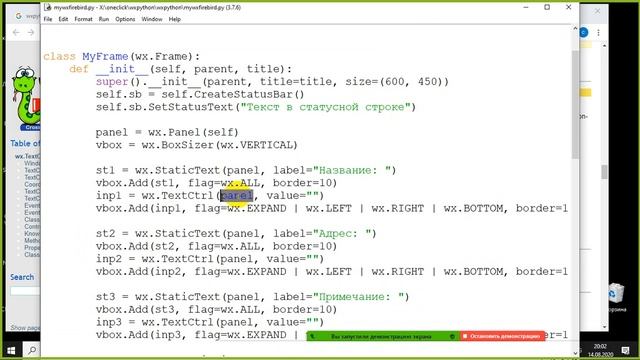Click the icon at left of green sharing bar
640x360 pixels.
(312, 336)
